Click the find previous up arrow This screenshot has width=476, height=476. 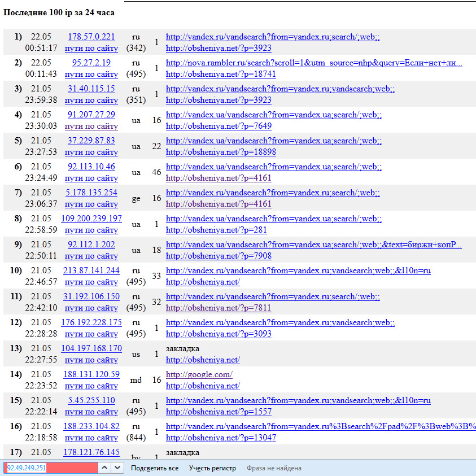[104, 468]
